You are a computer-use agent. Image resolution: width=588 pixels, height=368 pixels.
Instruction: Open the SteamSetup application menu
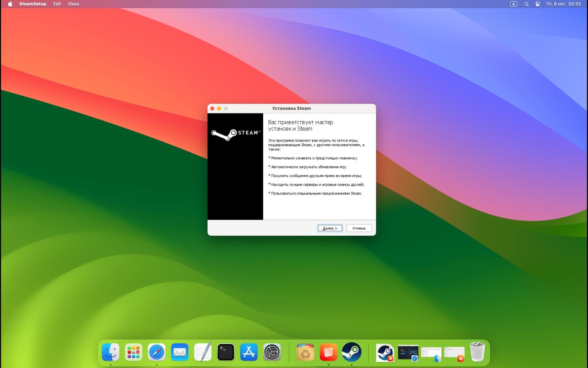coord(33,4)
